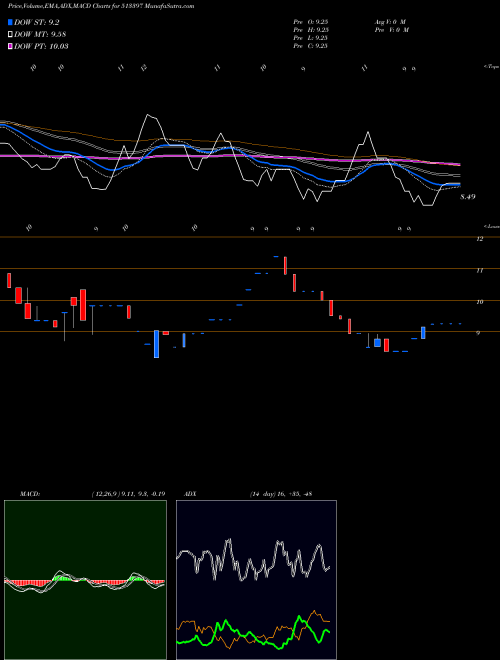Click the 10 price axis label
The width and height of the screenshot is (500, 660).
click(479, 302)
